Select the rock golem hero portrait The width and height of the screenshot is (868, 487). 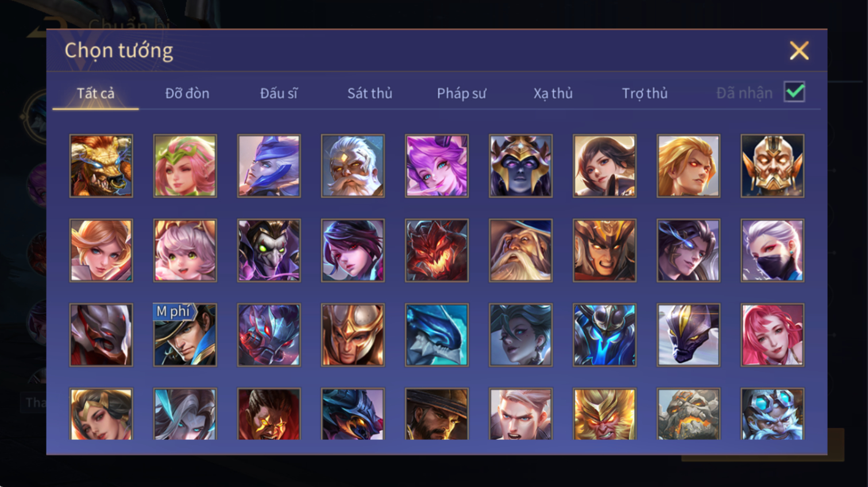(688, 414)
